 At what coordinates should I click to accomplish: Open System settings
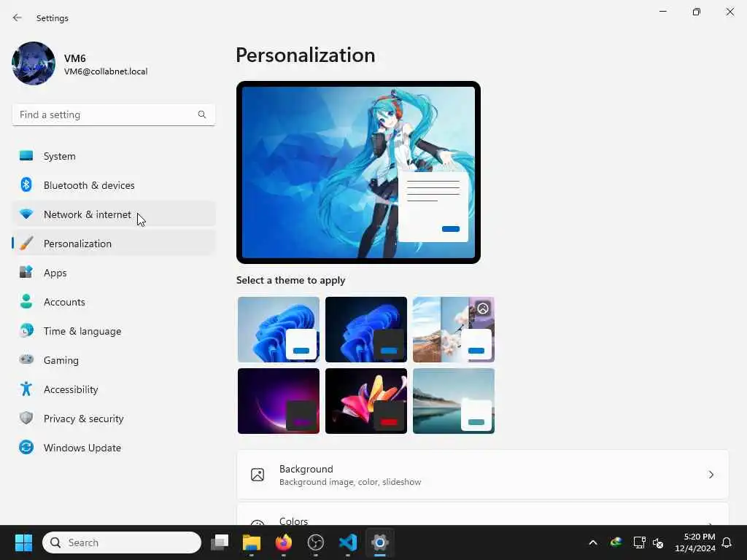click(x=113, y=156)
